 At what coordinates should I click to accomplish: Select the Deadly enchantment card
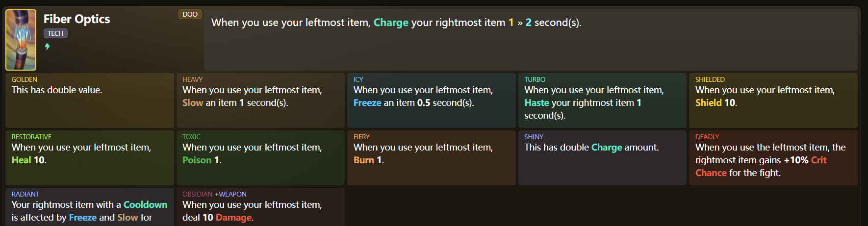click(x=773, y=158)
